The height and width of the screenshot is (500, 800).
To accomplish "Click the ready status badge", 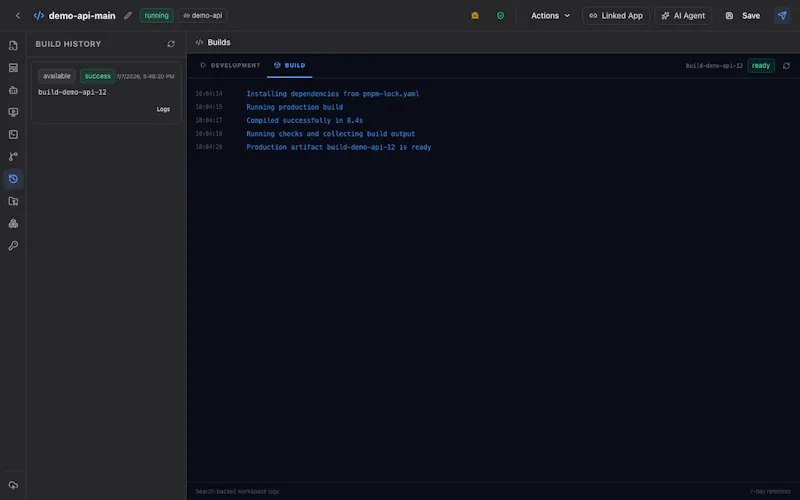I will click(x=761, y=65).
